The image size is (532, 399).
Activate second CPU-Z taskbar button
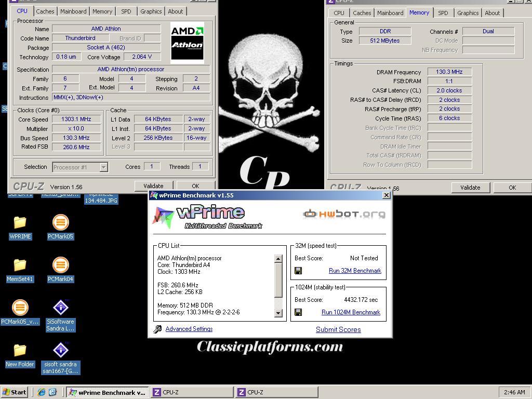click(x=277, y=393)
